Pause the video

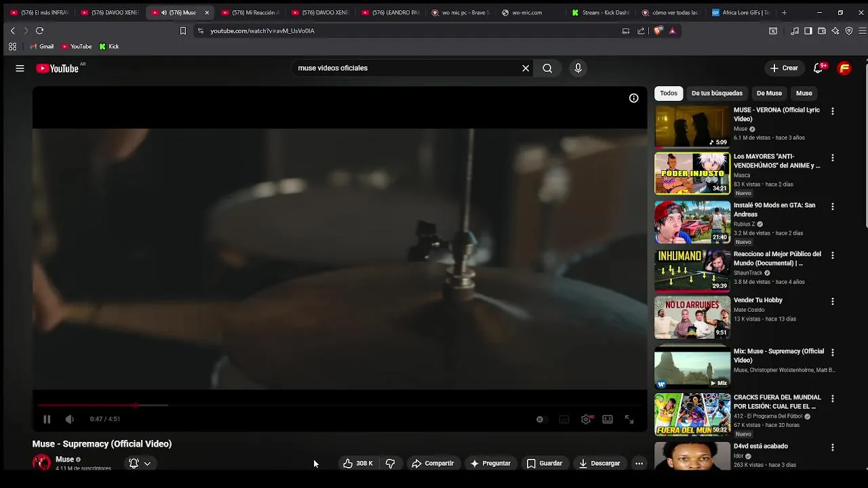coord(47,419)
